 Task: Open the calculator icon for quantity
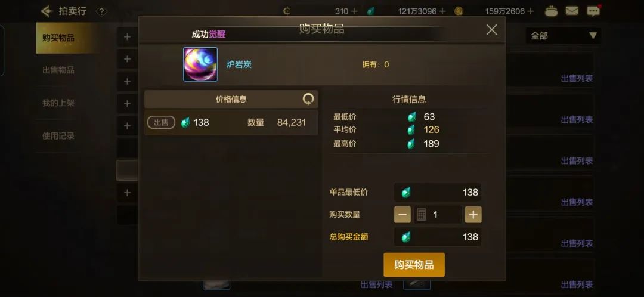click(422, 215)
